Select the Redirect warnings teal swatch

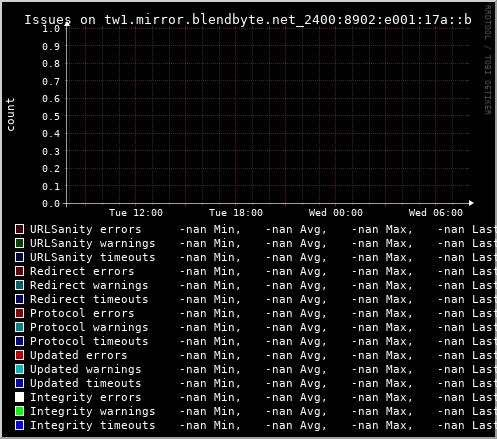[20, 285]
